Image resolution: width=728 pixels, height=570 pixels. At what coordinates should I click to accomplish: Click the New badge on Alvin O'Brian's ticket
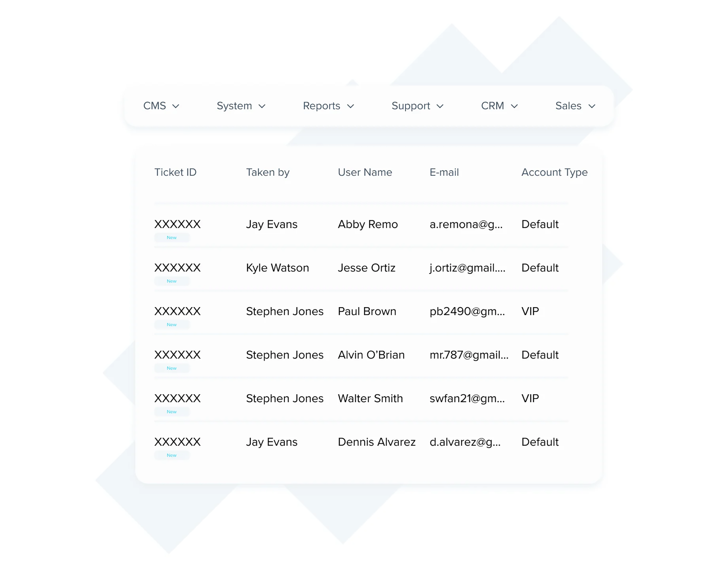[x=172, y=368]
